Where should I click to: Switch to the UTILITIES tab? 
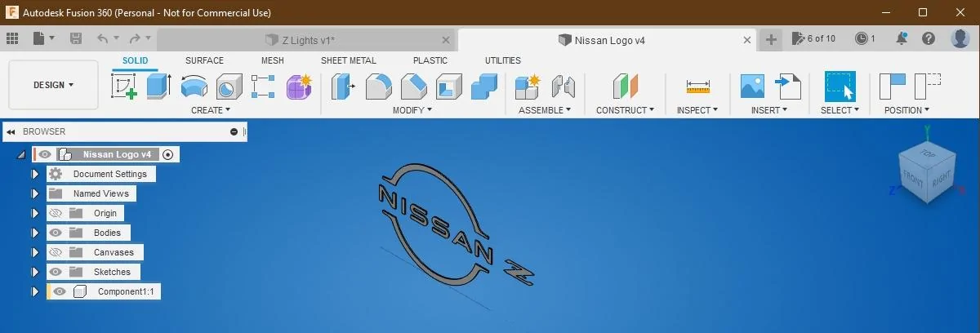click(503, 60)
